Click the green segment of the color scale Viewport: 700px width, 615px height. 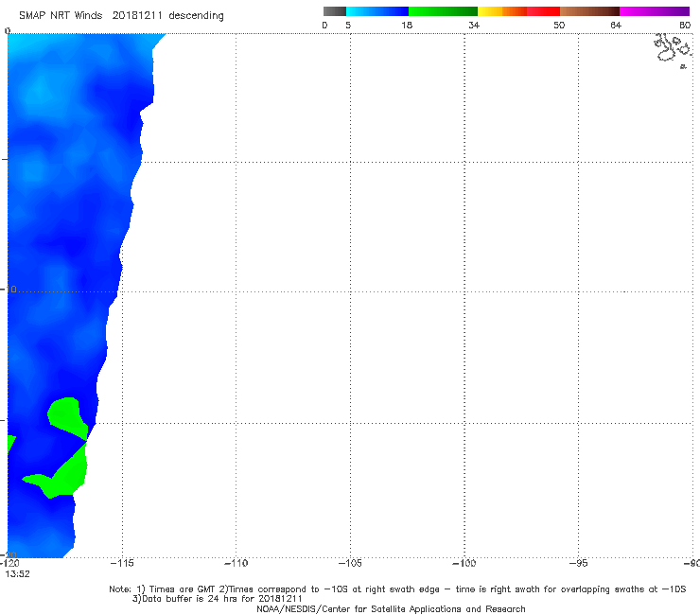coord(443,11)
